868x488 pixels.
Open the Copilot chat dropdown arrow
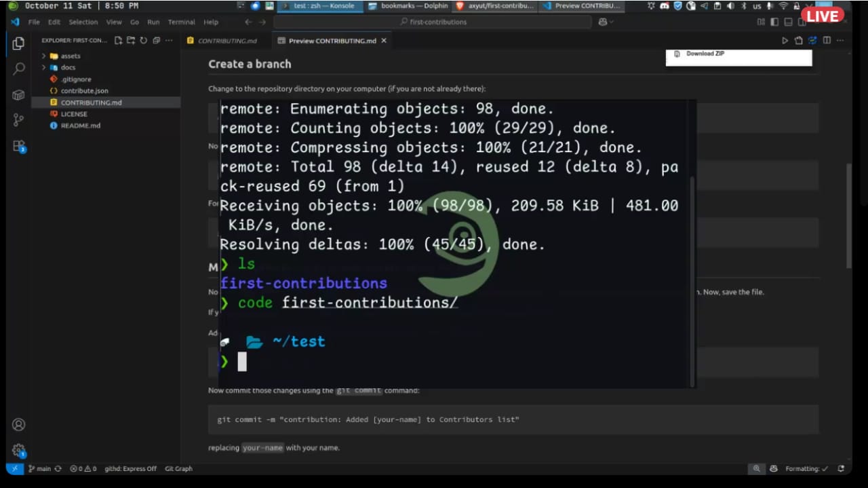pyautogui.click(x=611, y=22)
